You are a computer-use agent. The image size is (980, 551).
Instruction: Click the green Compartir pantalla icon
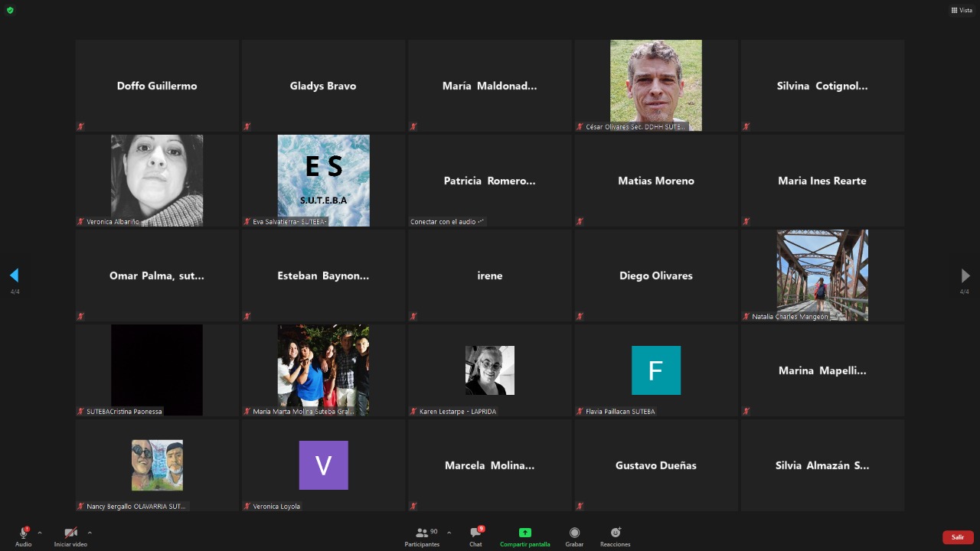pos(524,533)
